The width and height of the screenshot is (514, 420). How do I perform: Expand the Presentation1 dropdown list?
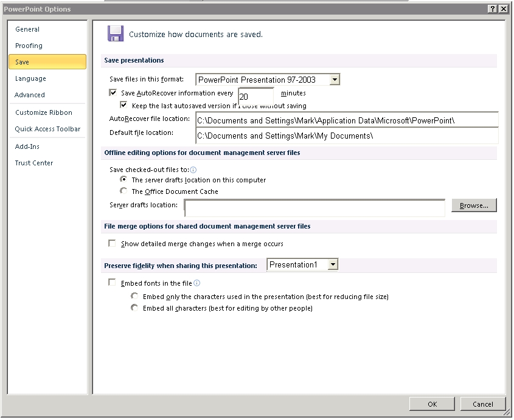[333, 265]
